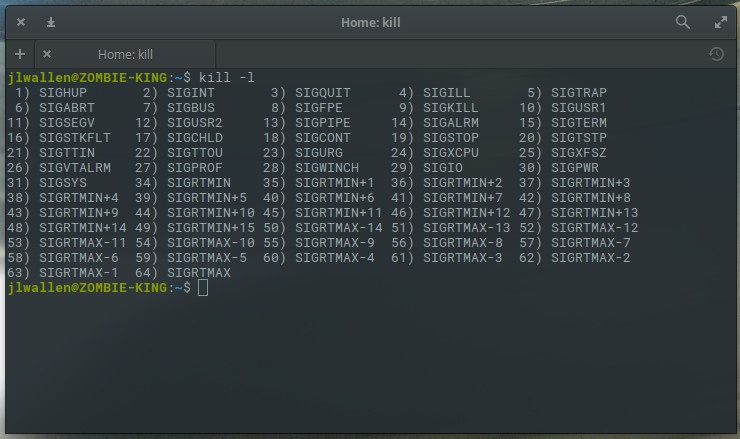Viewport: 740px width, 439px height.
Task: Click on SIGALRM in the signal list
Action: (451, 123)
